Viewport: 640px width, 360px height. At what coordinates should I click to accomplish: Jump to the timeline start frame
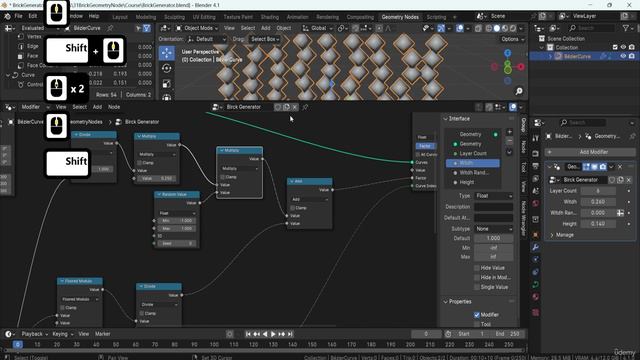[x=248, y=334]
